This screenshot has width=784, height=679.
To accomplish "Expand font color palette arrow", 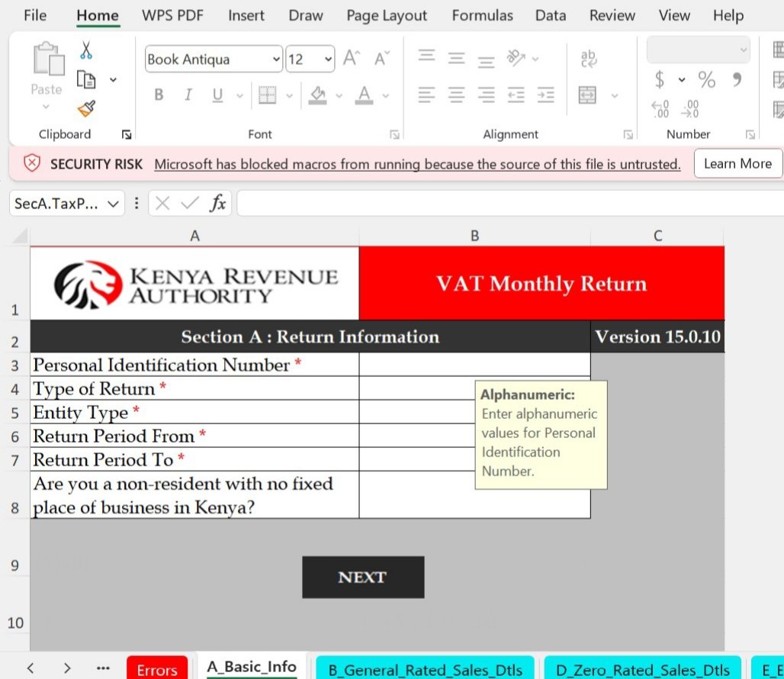I will tap(385, 95).
